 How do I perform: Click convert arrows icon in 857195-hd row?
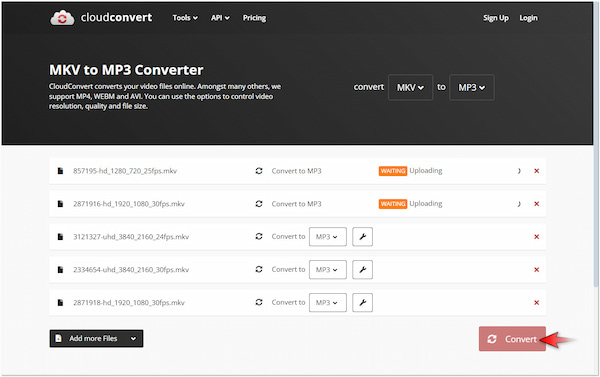259,171
